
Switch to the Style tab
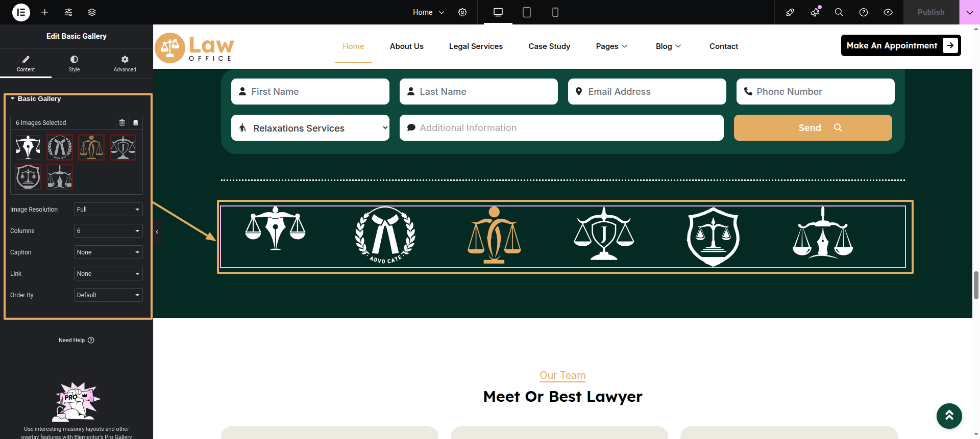pyautogui.click(x=74, y=64)
